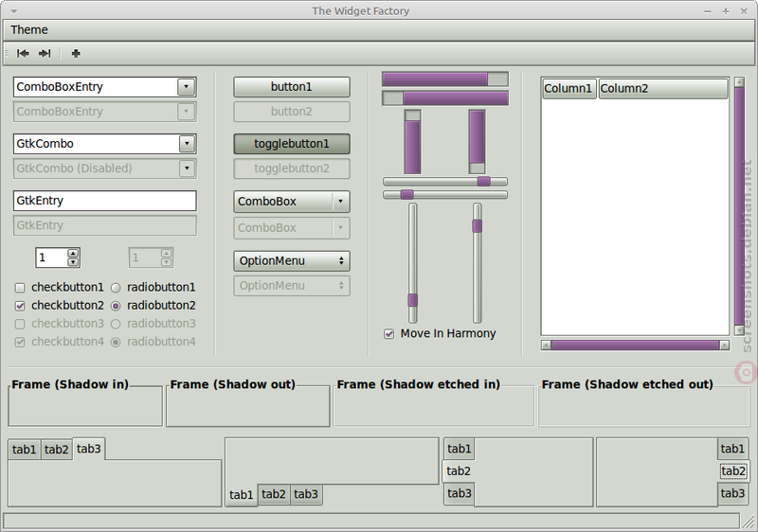Switch to tab1 in left-tabbed notebook

tap(460, 449)
